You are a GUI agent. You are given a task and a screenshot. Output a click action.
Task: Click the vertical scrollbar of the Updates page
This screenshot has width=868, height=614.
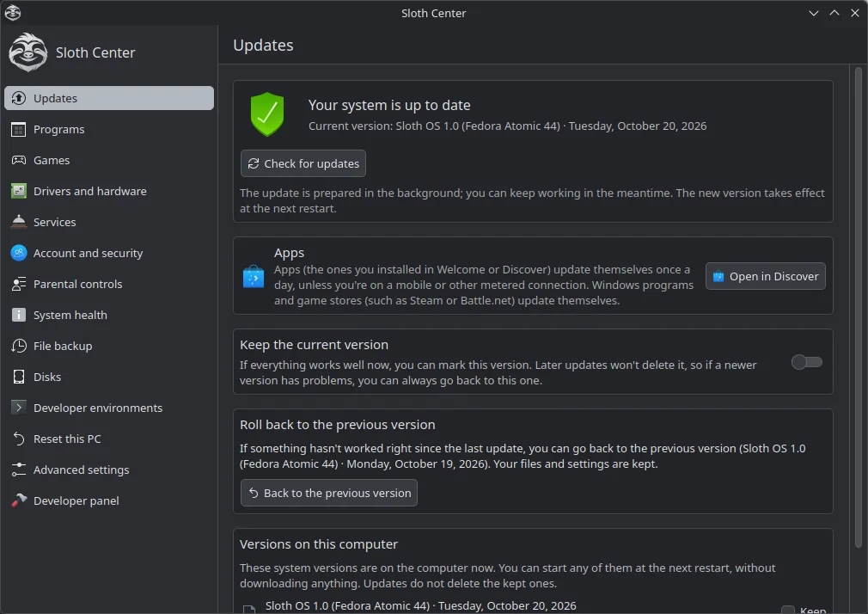point(859,308)
